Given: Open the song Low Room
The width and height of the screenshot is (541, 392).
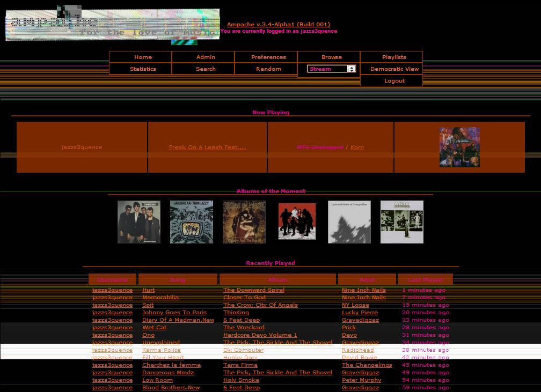Looking at the screenshot, I should (157, 381).
